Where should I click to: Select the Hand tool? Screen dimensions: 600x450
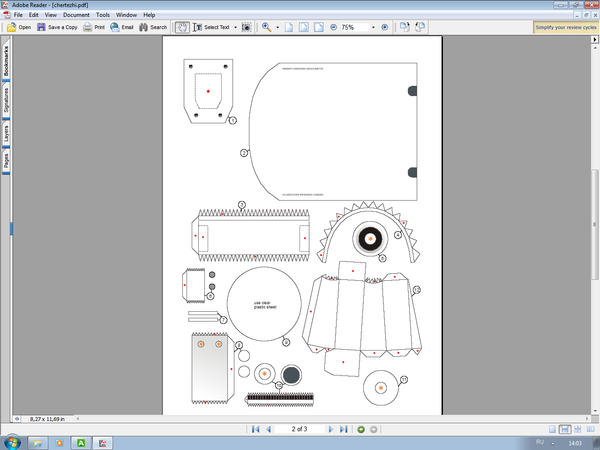point(182,27)
